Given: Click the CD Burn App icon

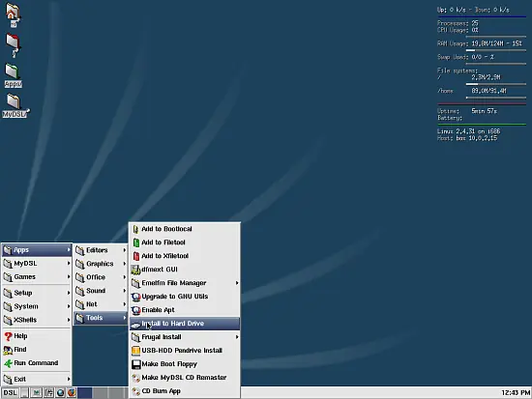Looking at the screenshot, I should 135,391.
